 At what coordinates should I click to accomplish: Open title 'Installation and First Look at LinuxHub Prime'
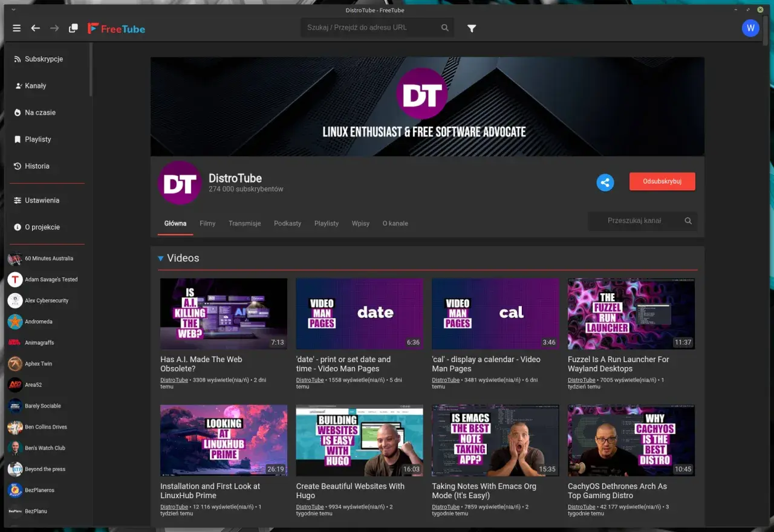point(210,491)
